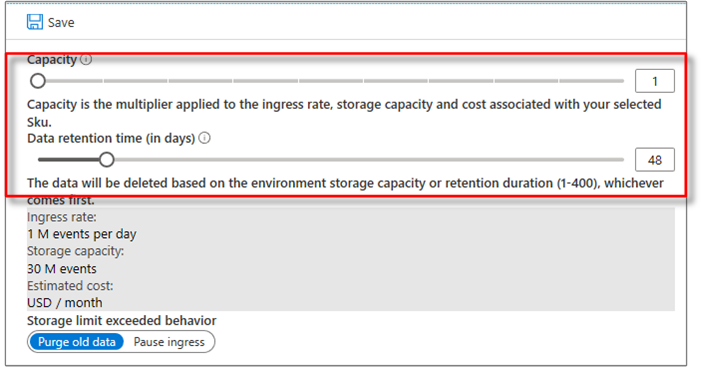Click the Ingress rate value text
The width and height of the screenshot is (703, 367).
pyautogui.click(x=82, y=234)
